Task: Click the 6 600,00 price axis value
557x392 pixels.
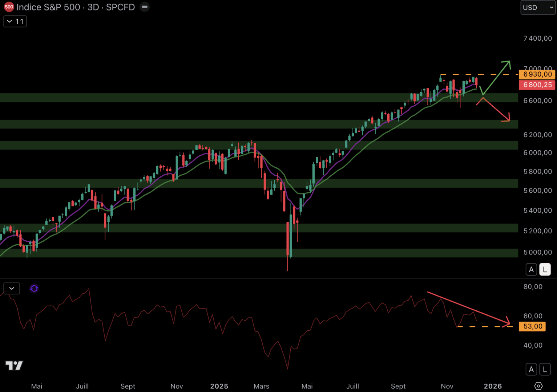Action: pyautogui.click(x=537, y=101)
